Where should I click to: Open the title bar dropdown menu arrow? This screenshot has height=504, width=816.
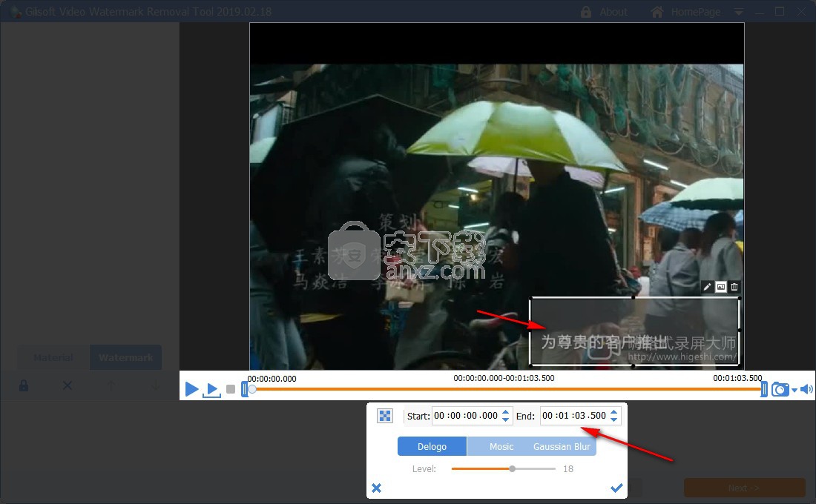click(x=738, y=13)
